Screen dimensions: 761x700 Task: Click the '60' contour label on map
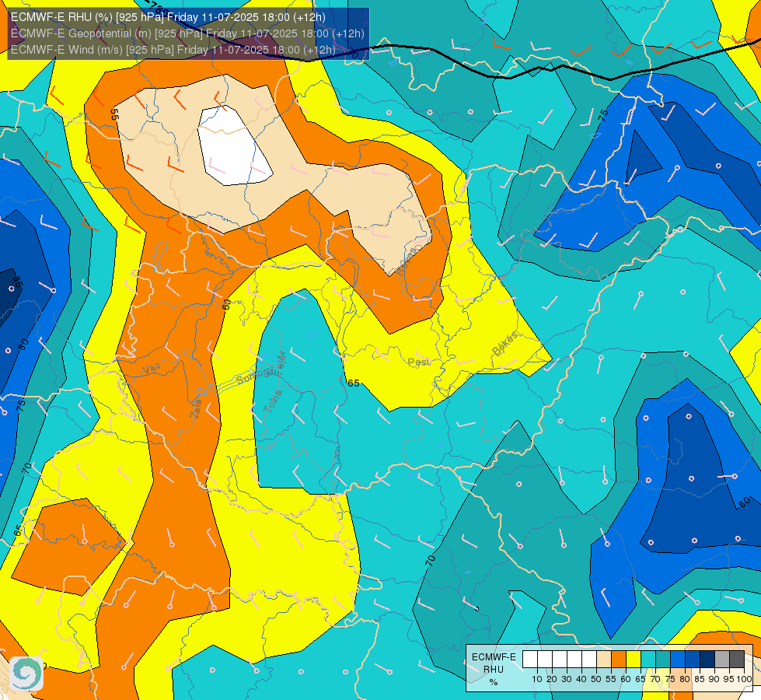(227, 305)
